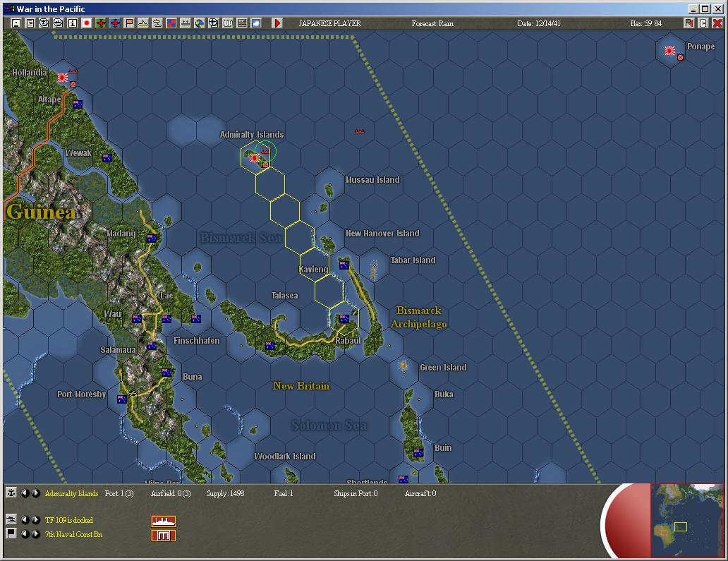
Task: Click the Japanese rising sun flag toolbar icon
Action: click(x=87, y=23)
